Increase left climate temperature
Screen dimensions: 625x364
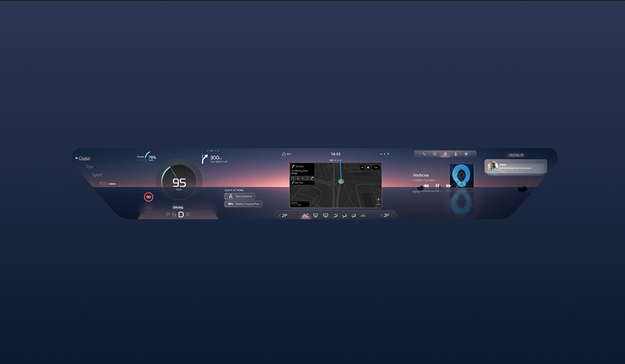pyautogui.click(x=289, y=216)
